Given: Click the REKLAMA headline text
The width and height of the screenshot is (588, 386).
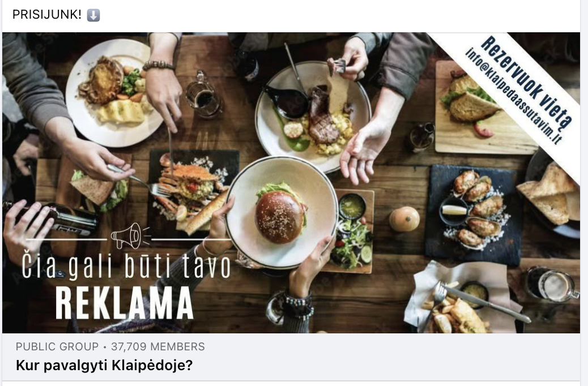Looking at the screenshot, I should (125, 303).
